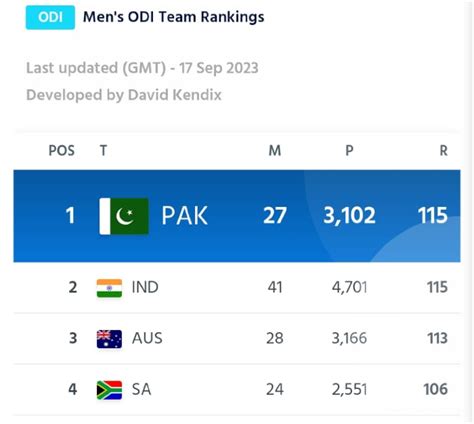Click the M matches column header
The width and height of the screenshot is (474, 424).
275,151
